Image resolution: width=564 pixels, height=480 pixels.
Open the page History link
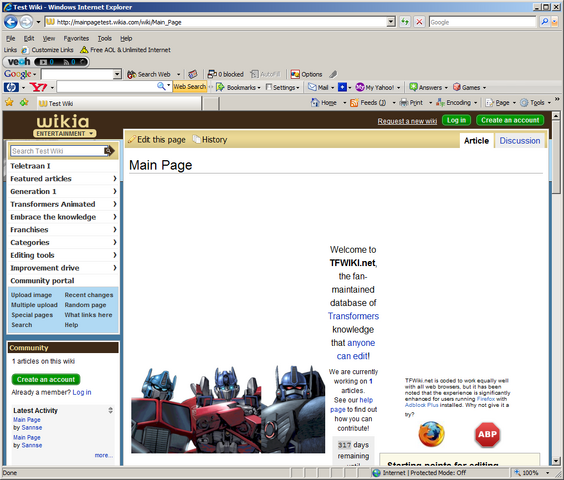tap(210, 140)
